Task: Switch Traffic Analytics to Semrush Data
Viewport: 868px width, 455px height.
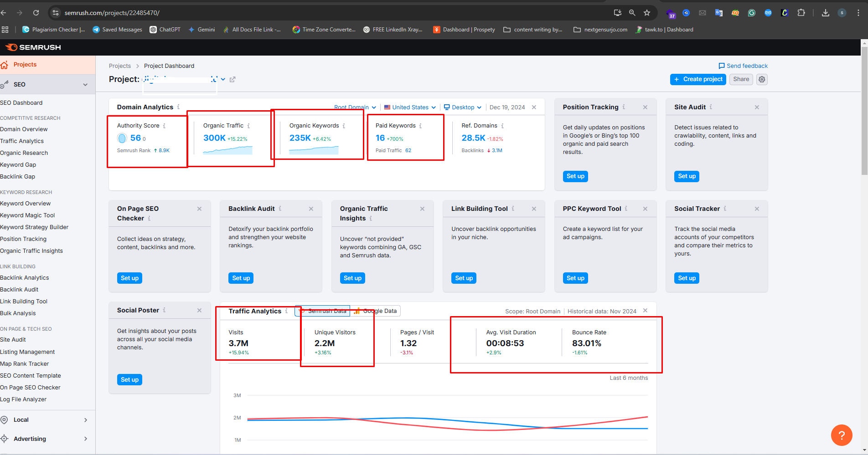Action: pos(323,311)
